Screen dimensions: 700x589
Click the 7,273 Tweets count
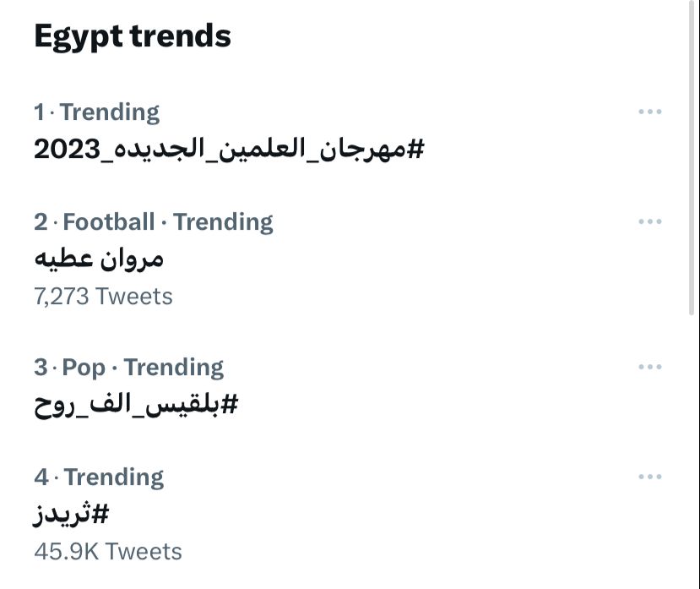(x=103, y=297)
